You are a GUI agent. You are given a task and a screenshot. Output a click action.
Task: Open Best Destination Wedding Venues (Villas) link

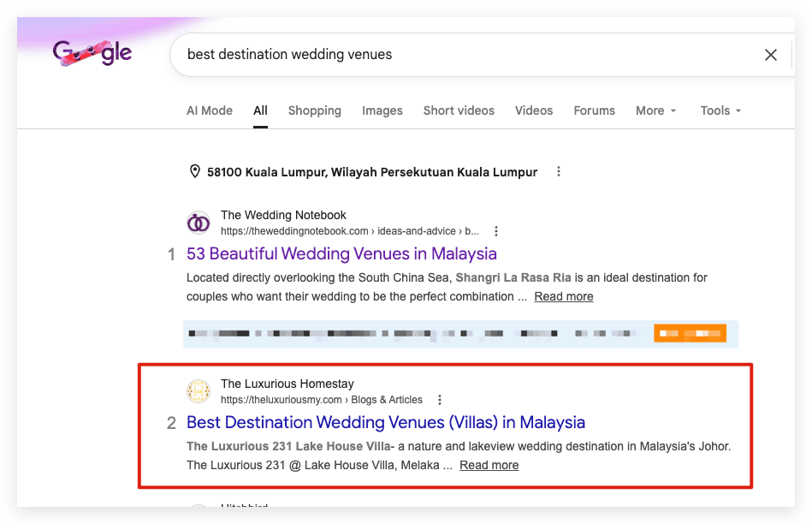coord(386,422)
